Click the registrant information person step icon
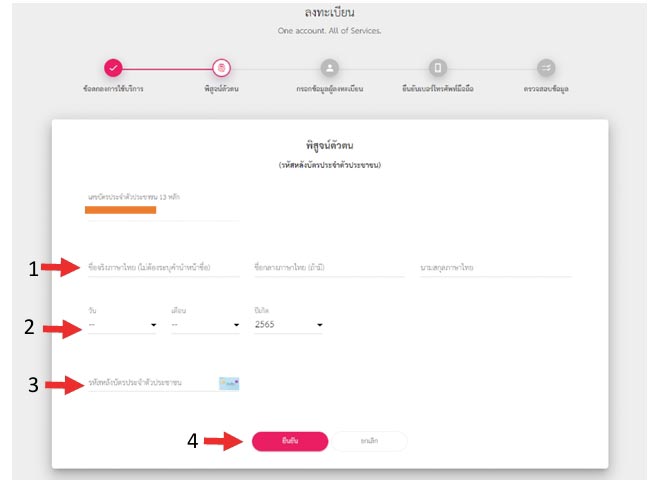This screenshot has height=487, width=653. coord(330,68)
